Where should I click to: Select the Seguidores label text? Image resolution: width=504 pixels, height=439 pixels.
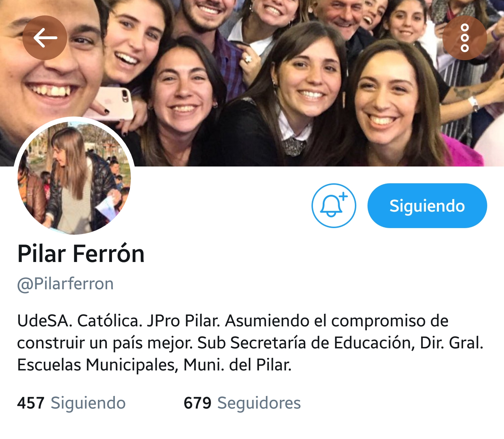click(x=259, y=403)
